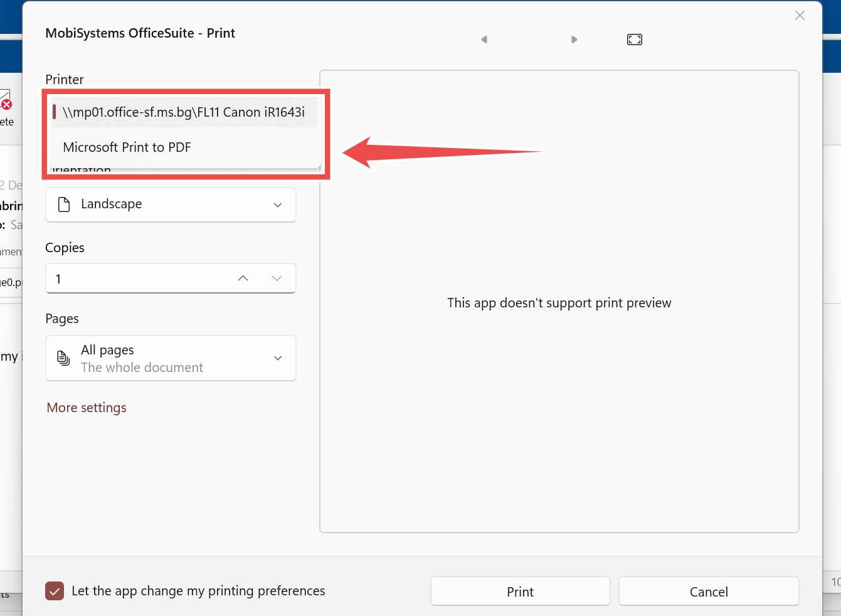Viewport: 841px width, 616px height.
Task: Go to the previous preview page
Action: 484,40
